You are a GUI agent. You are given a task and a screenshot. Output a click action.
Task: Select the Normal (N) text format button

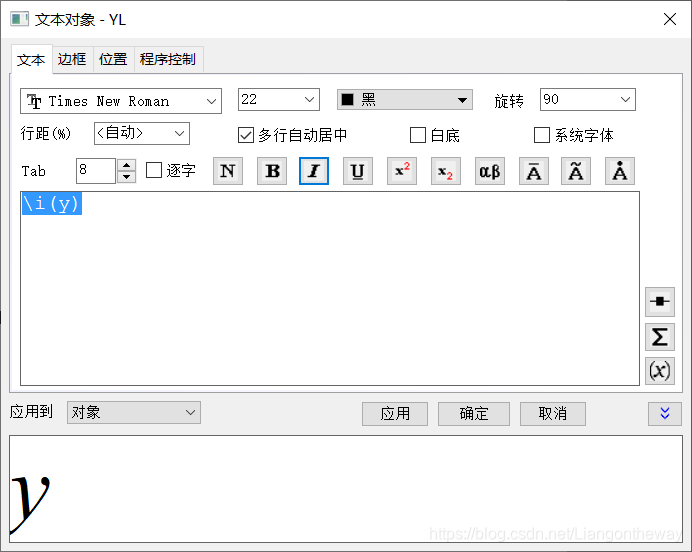click(228, 171)
